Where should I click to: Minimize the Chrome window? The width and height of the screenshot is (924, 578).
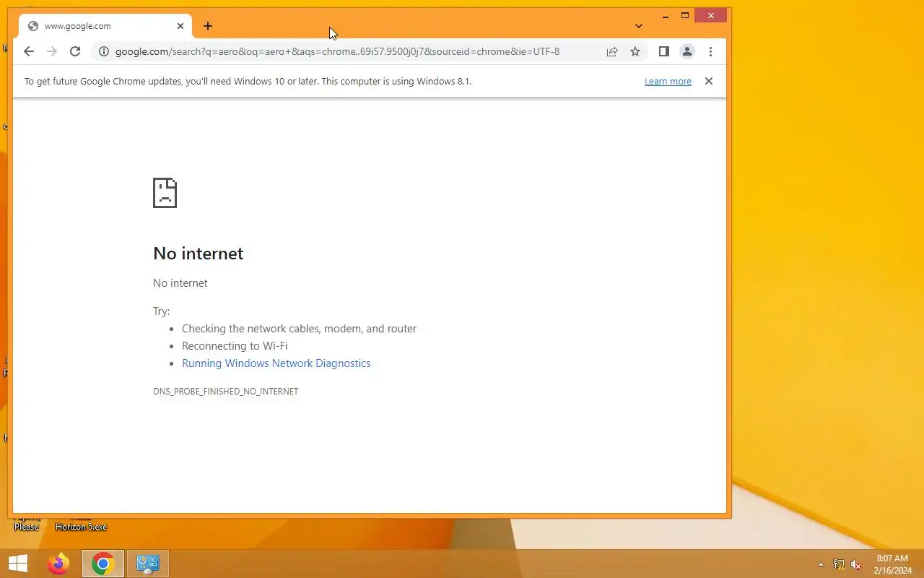point(666,16)
